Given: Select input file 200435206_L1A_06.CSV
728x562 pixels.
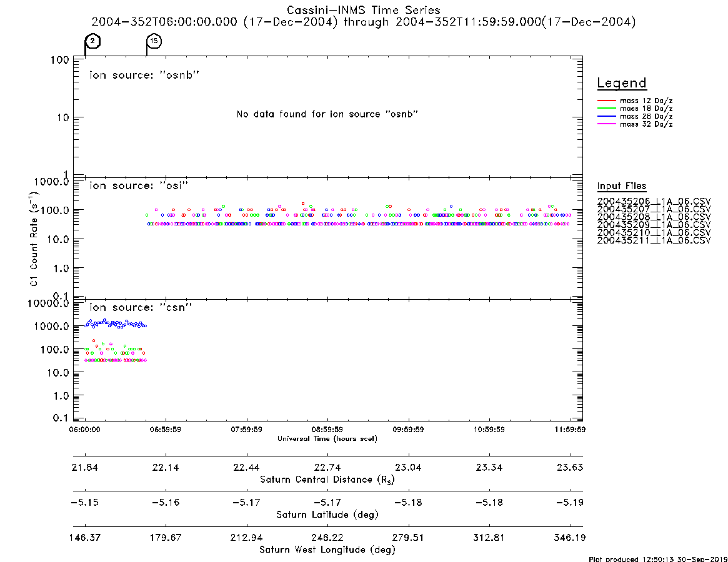Looking at the screenshot, I should (654, 202).
